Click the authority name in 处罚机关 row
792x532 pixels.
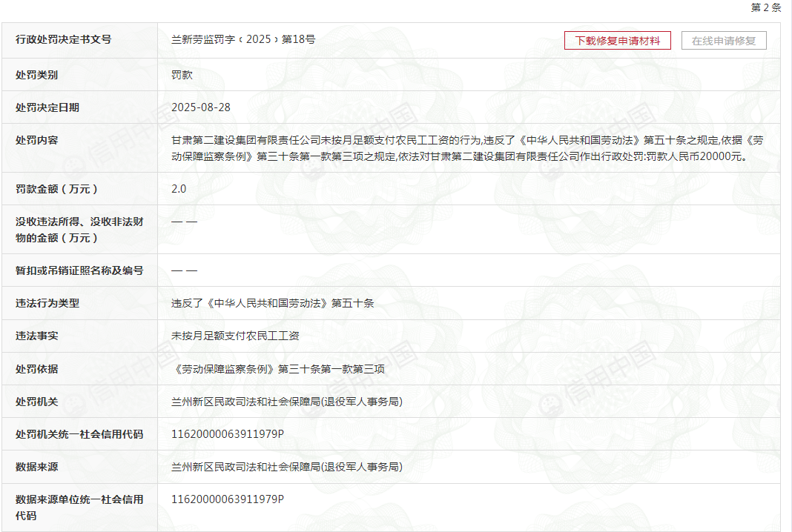coord(287,402)
